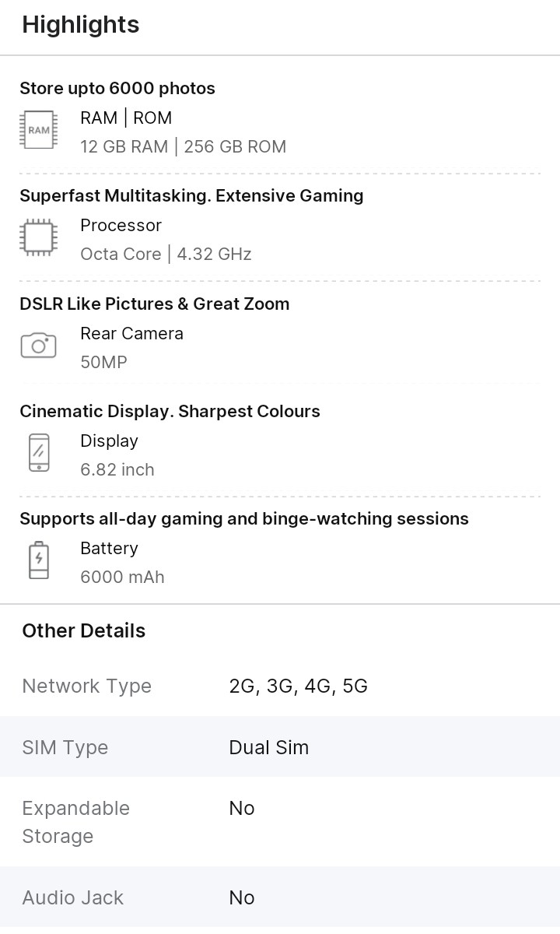Image resolution: width=560 pixels, height=934 pixels.
Task: Tap 'Superfast Multitasking. Extensive Gaming' headline
Action: tap(191, 195)
